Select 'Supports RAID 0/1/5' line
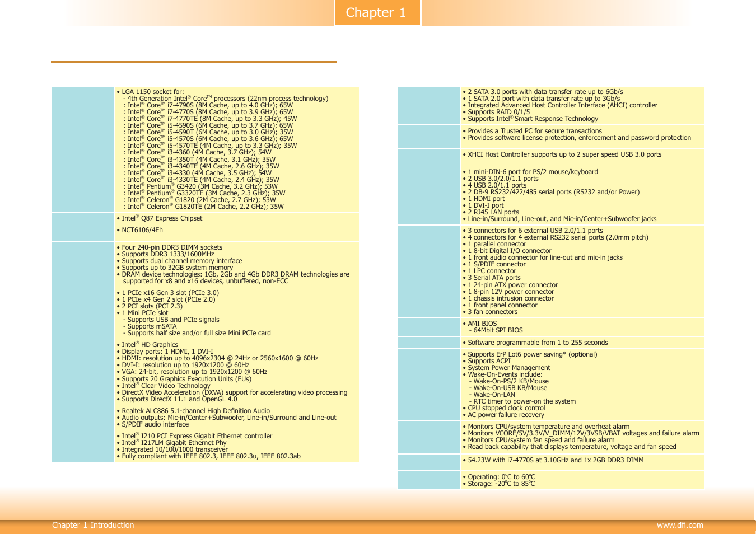Screen dimensions: 756x534 coord(496,112)
